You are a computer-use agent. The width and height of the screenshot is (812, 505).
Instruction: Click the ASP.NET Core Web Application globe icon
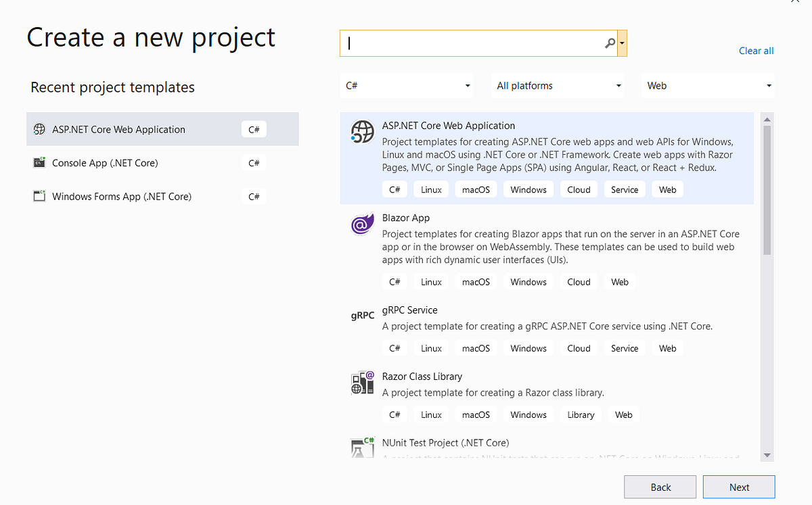pos(362,133)
